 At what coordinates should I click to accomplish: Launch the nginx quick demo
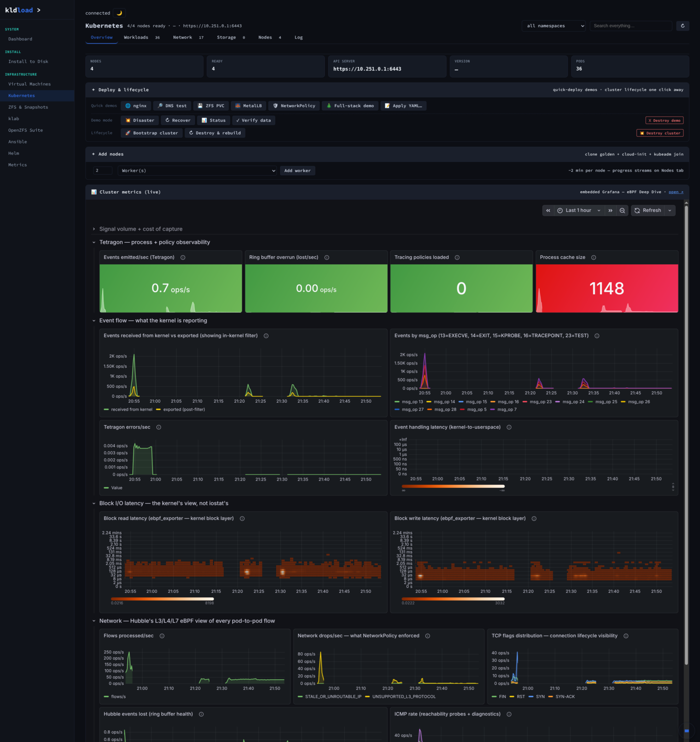136,106
